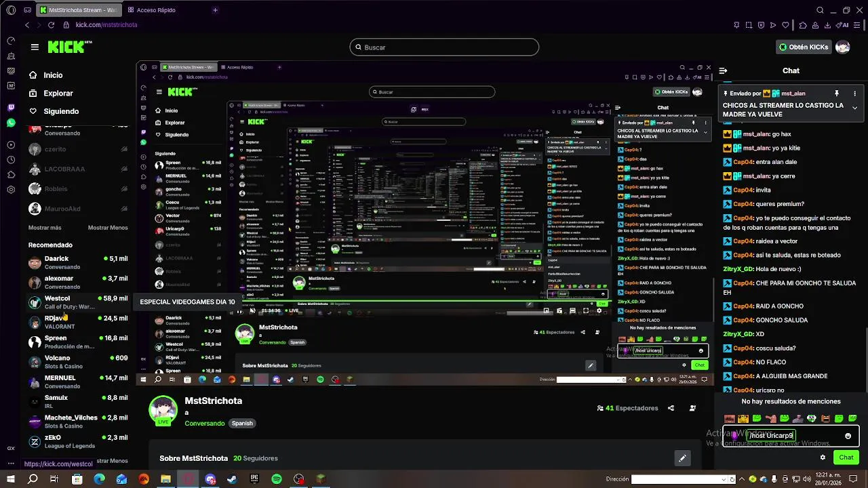Go back to the previous page
The width and height of the screenshot is (868, 488).
[x=27, y=25]
